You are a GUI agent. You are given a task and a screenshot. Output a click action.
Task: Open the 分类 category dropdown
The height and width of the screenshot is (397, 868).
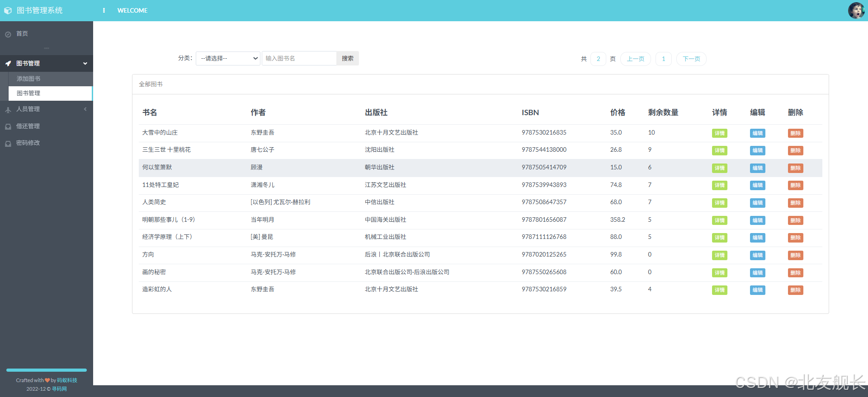click(x=228, y=58)
